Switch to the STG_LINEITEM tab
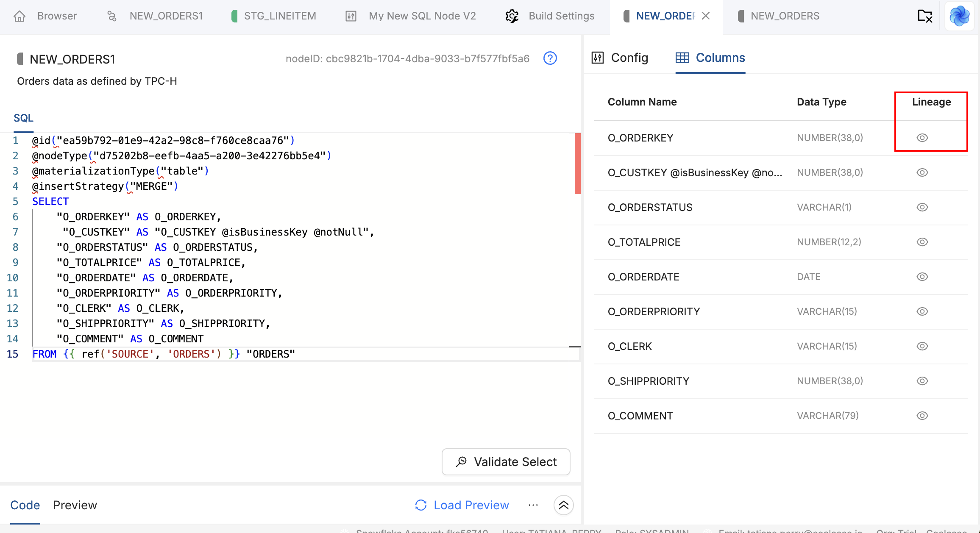Image resolution: width=980 pixels, height=533 pixels. click(x=280, y=16)
